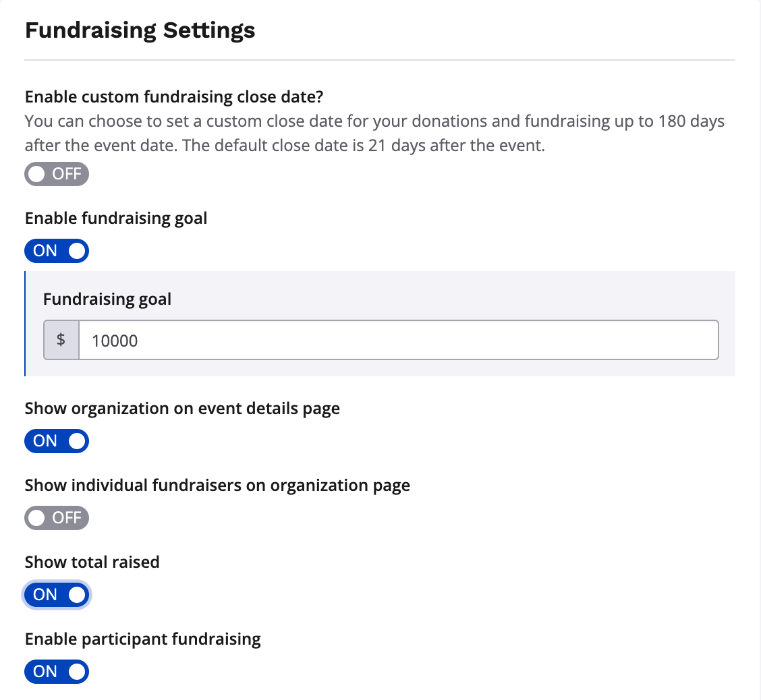Turn off the Show total raised toggle

pos(57,595)
